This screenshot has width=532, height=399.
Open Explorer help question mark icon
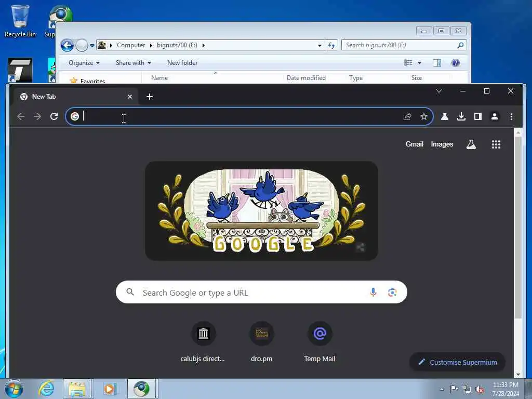click(456, 63)
